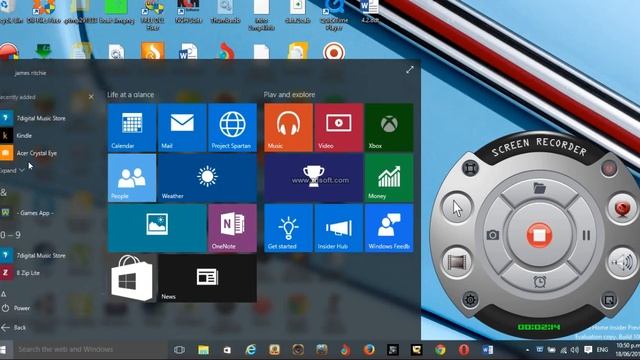Click the search the web and Windows box
The width and height of the screenshot is (640, 360).
[90, 349]
